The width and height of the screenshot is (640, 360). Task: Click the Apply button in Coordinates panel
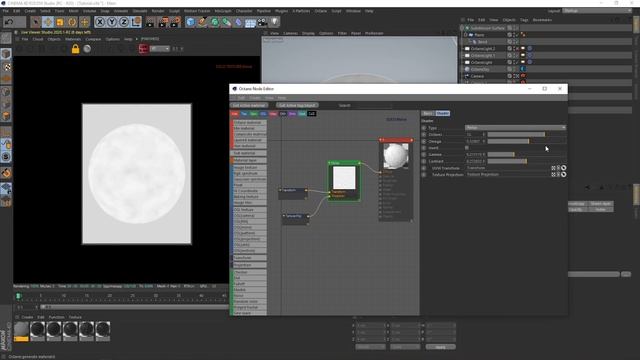(440, 347)
